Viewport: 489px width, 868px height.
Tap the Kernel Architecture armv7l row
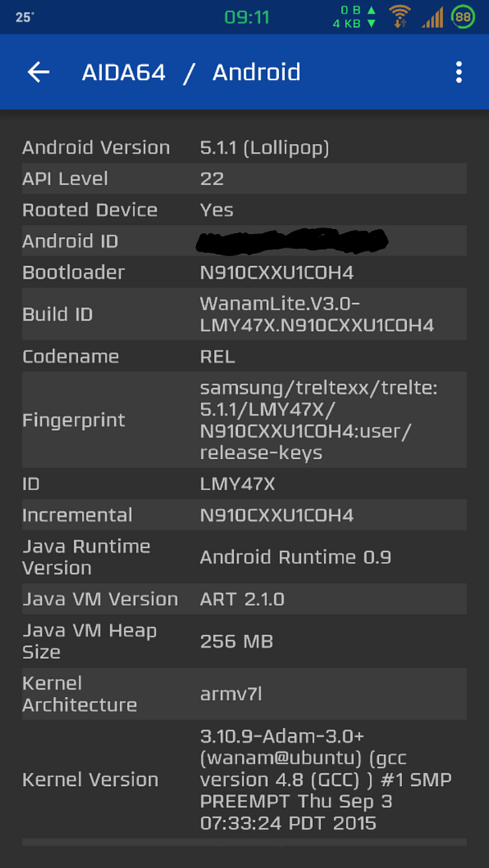pyautogui.click(x=244, y=694)
